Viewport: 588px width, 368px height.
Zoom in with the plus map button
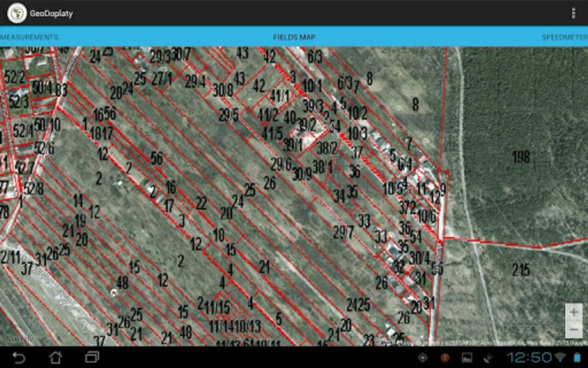coord(574,312)
